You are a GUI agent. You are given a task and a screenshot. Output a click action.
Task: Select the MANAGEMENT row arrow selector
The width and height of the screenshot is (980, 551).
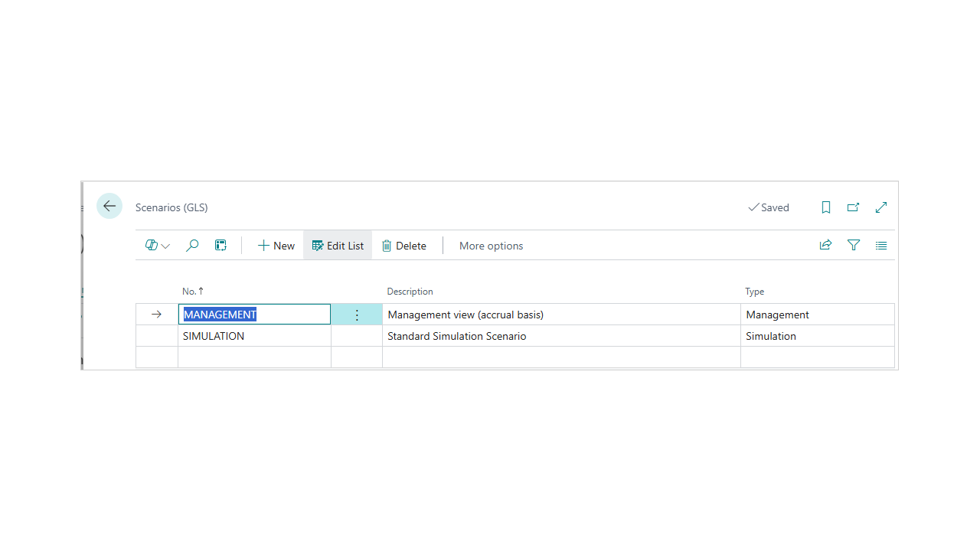click(x=157, y=315)
